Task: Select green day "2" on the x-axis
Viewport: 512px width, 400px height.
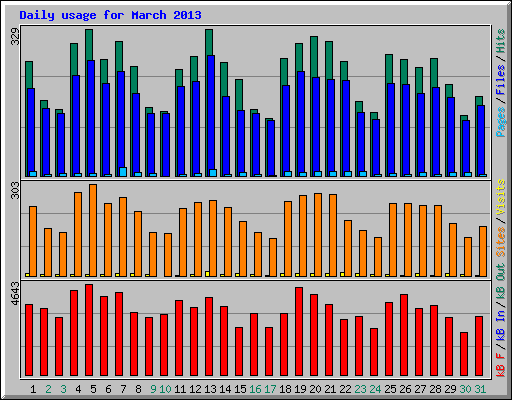Action: [x=48, y=389]
